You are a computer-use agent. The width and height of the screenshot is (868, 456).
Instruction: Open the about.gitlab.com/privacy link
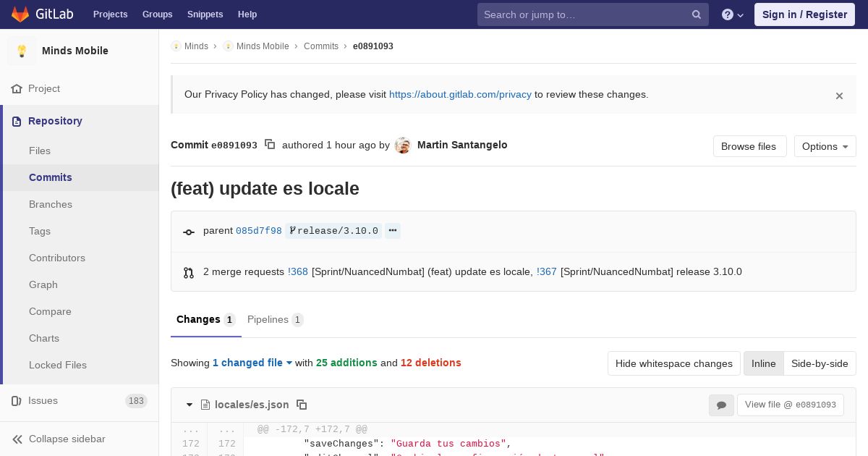point(460,94)
